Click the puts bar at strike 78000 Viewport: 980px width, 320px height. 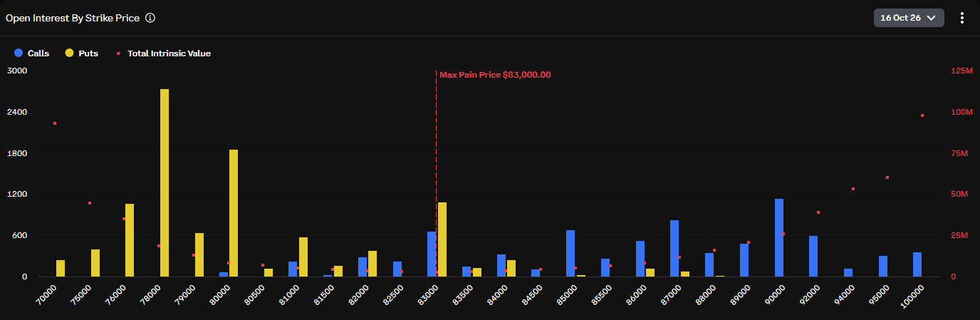tap(165, 182)
